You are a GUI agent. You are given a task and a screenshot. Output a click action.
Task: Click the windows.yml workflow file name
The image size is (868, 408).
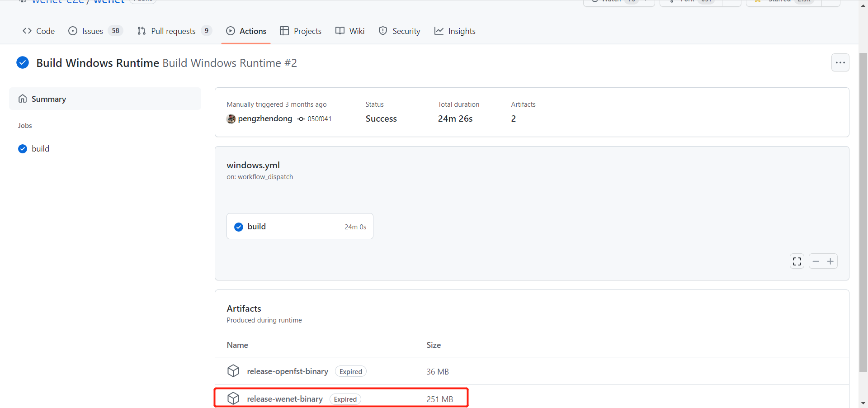tap(253, 165)
